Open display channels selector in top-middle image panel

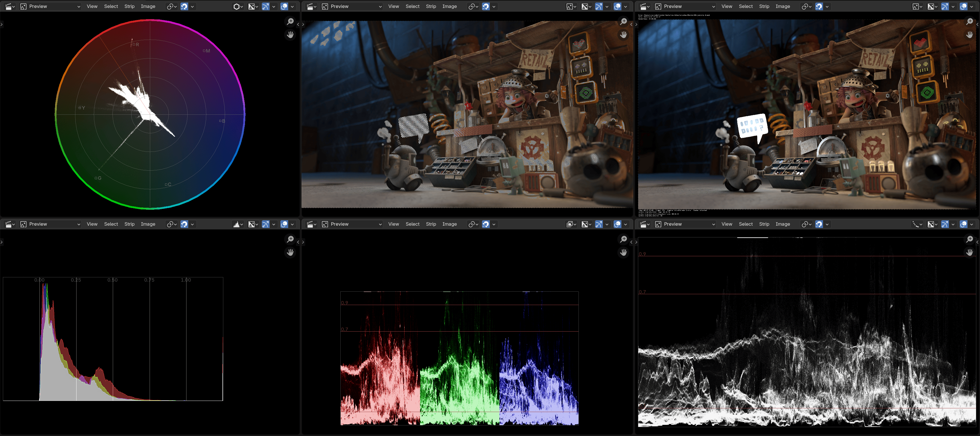(586, 7)
